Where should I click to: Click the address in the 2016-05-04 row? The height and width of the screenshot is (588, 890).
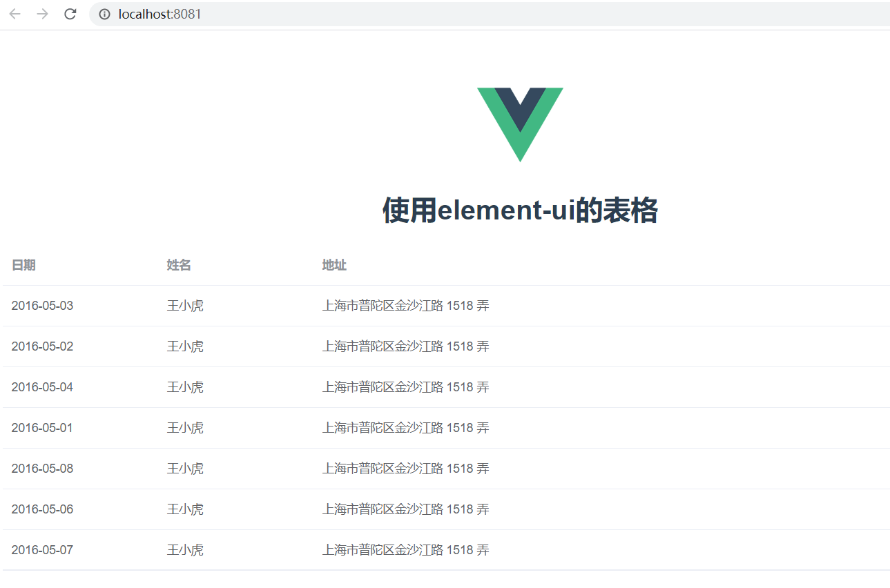(406, 387)
